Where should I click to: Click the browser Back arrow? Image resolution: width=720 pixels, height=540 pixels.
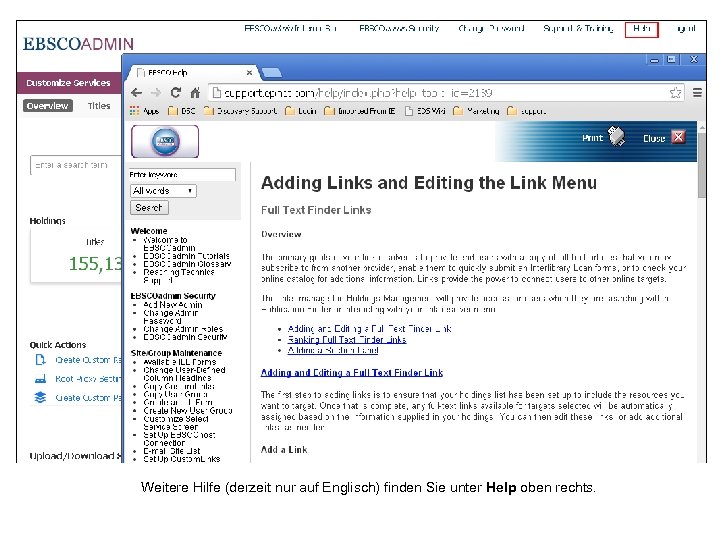point(136,93)
